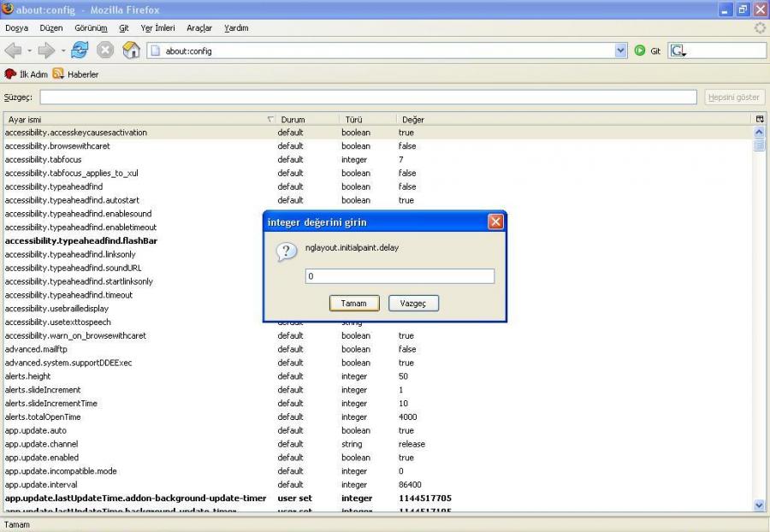Close the integer dialog with the red X

tap(495, 222)
